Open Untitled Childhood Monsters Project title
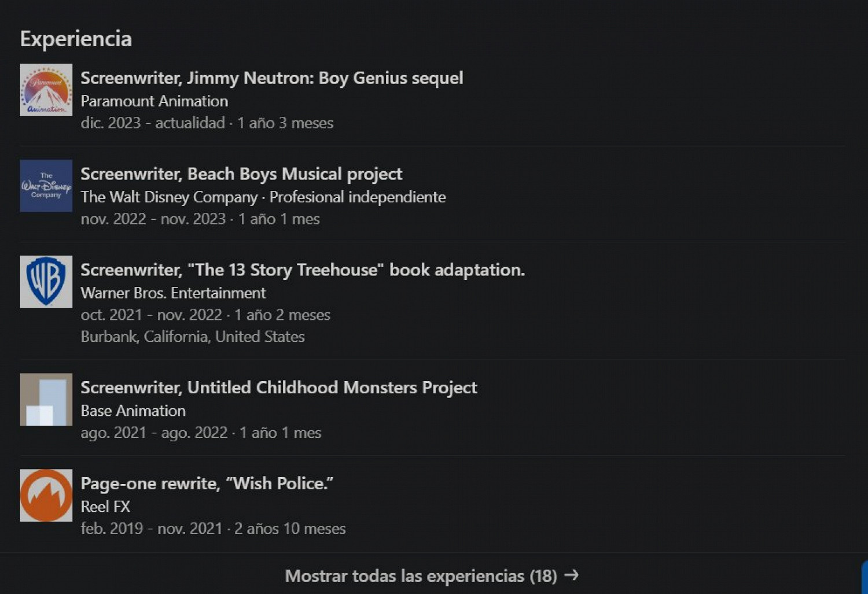868x594 pixels. (278, 387)
